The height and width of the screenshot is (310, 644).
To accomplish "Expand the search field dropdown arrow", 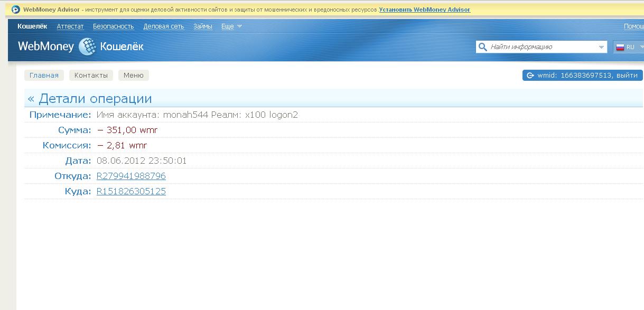I will 601,47.
